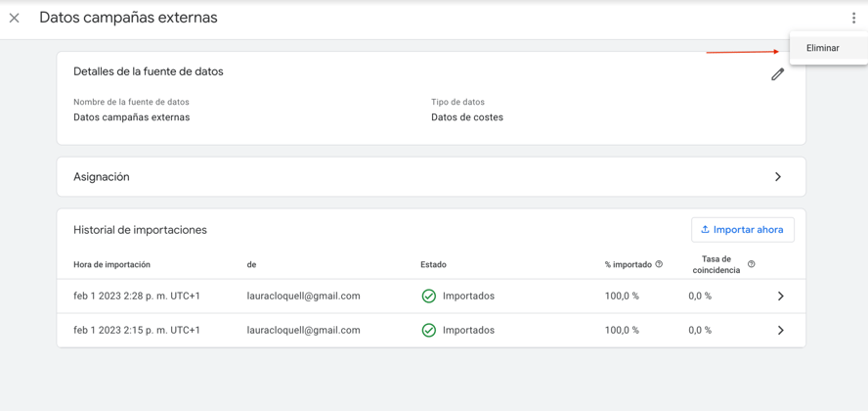This screenshot has width=868, height=411.
Task: Close the Datos campañas externas panel
Action: click(15, 19)
